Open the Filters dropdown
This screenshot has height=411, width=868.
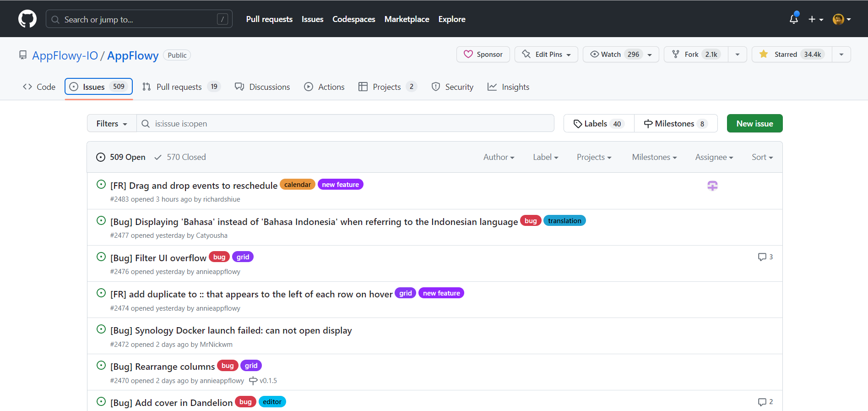tap(112, 123)
